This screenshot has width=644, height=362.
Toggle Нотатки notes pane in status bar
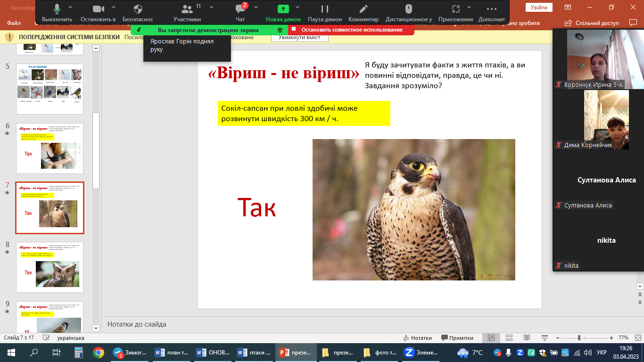418,338
